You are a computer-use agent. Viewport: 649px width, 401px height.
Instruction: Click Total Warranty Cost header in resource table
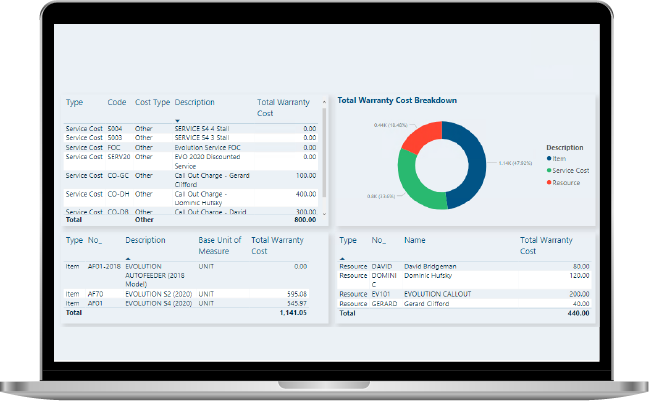(x=546, y=245)
